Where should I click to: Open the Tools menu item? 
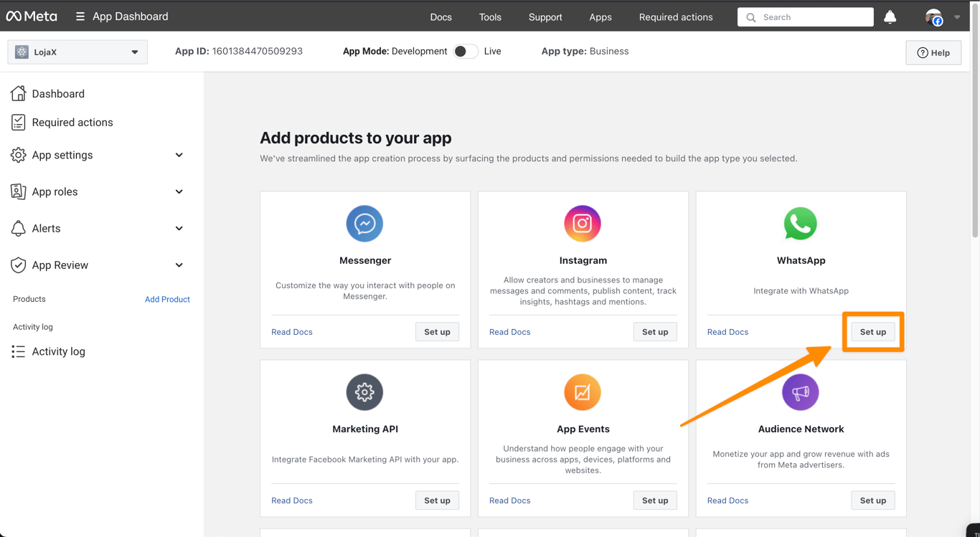pos(490,17)
